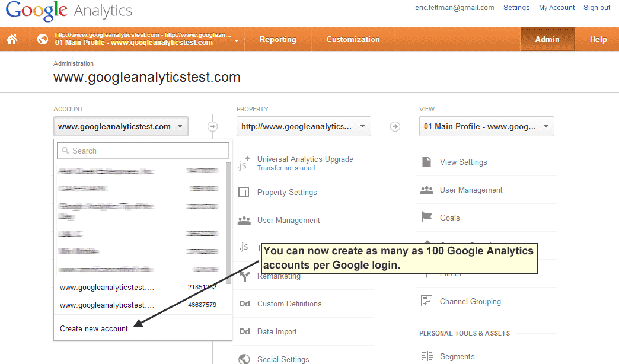Open the My Account link
The height and width of the screenshot is (364, 619).
tap(557, 8)
